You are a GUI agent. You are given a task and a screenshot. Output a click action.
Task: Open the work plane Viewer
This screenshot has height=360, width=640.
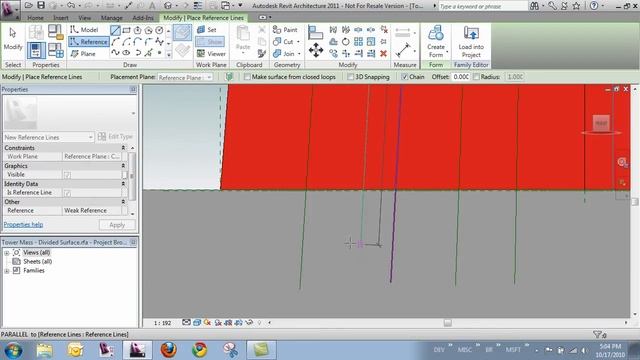(x=211, y=53)
